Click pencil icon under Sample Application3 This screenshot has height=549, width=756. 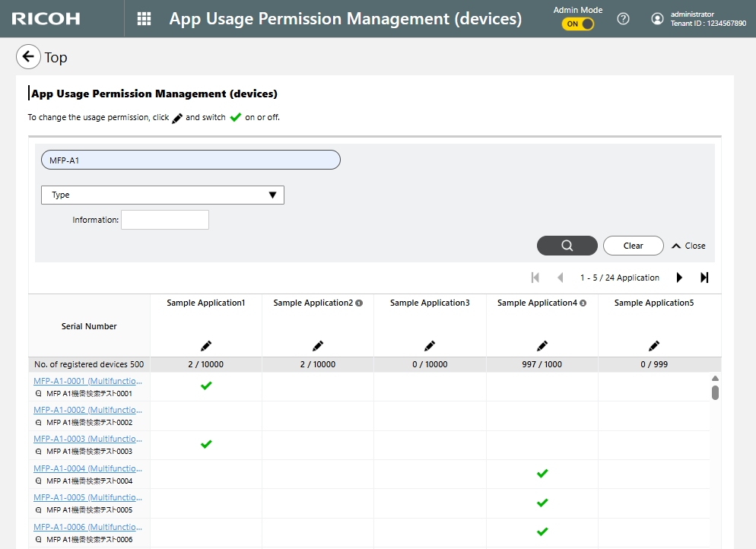pos(430,346)
